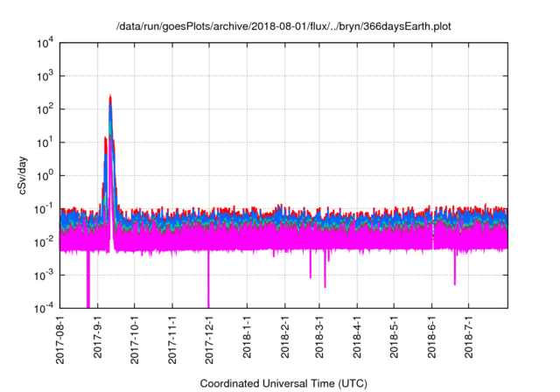
Task: Click the 10^-1 y-axis tick label
Action: (45, 209)
